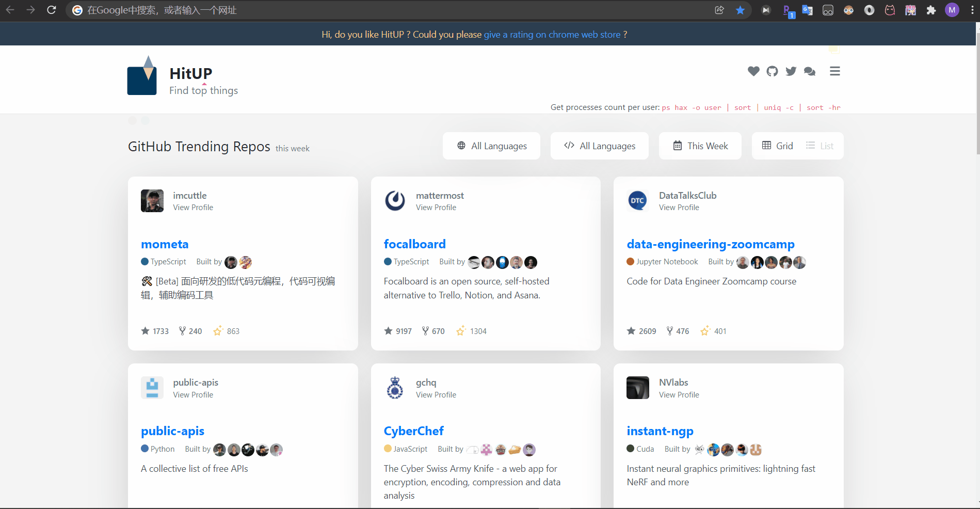
Task: Open the This Week period dropdown
Action: tap(700, 146)
